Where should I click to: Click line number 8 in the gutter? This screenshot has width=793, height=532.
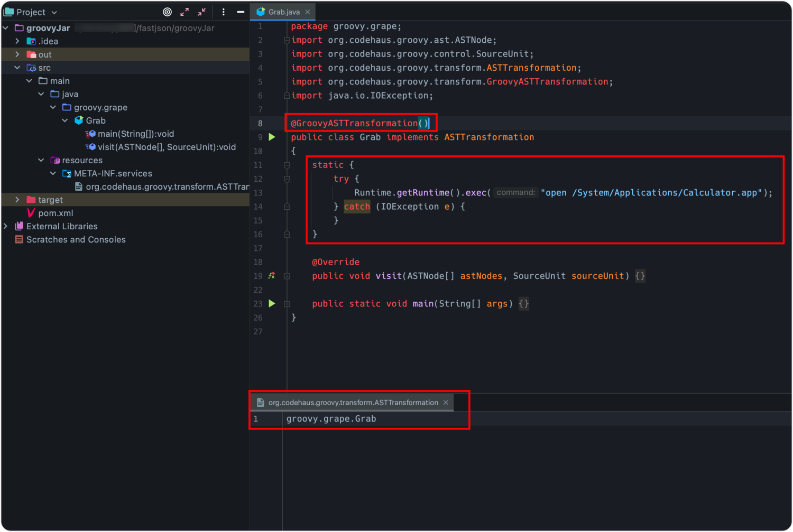point(260,123)
